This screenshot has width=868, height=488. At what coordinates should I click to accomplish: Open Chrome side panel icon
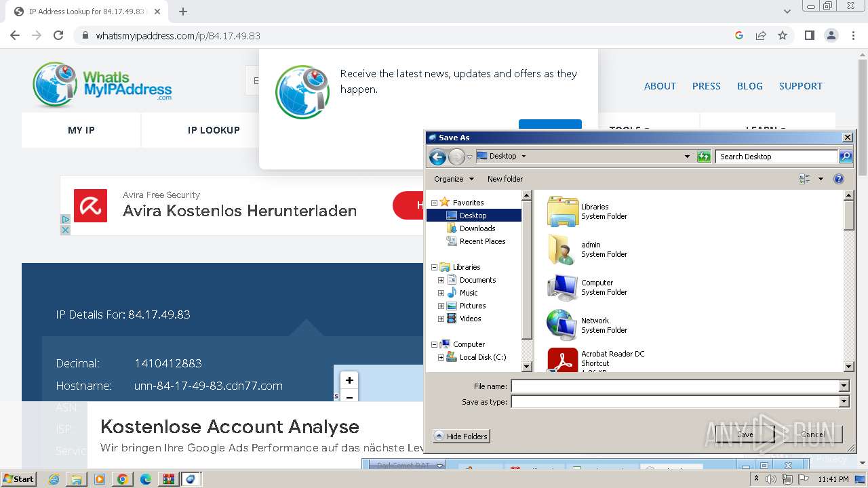tap(809, 35)
